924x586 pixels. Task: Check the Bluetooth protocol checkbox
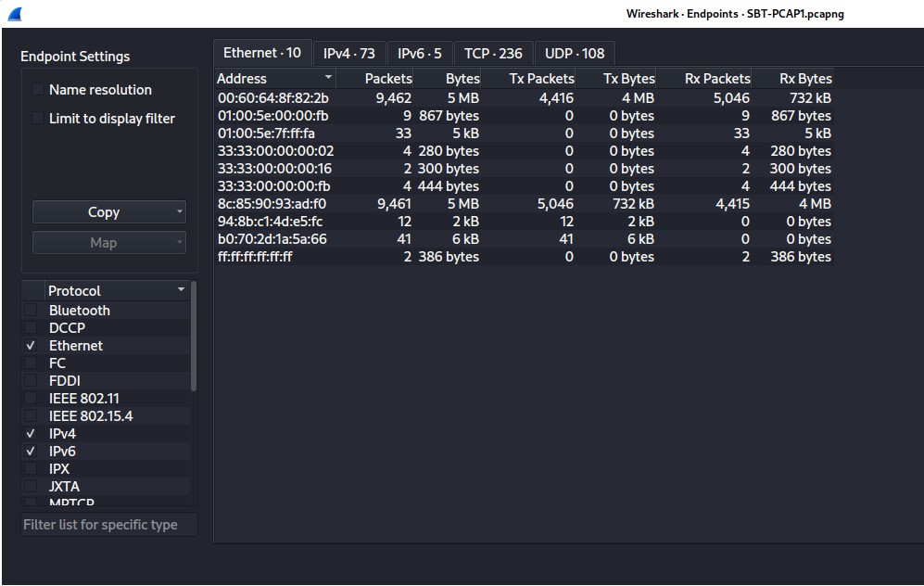pos(32,311)
